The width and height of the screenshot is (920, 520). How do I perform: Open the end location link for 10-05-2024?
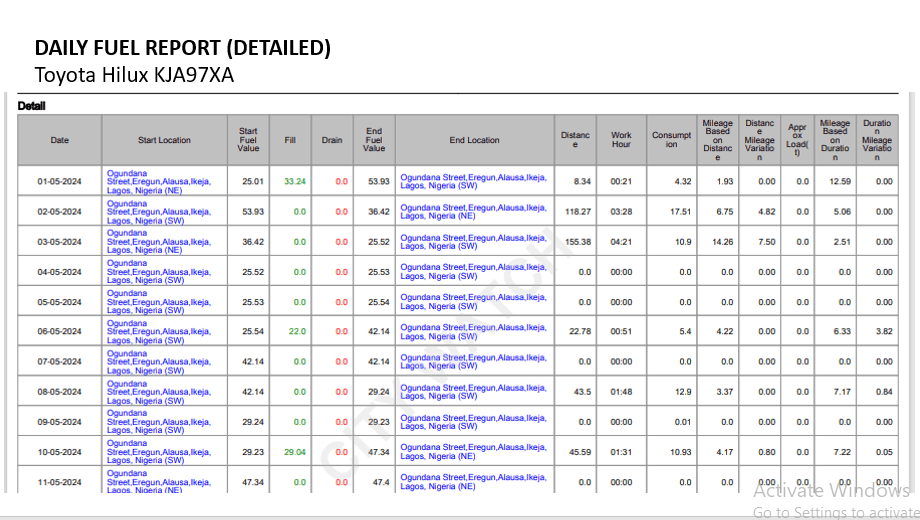473,452
